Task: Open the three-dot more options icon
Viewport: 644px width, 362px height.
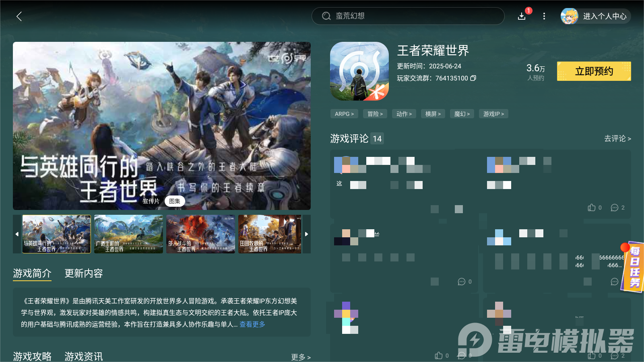Action: point(544,16)
